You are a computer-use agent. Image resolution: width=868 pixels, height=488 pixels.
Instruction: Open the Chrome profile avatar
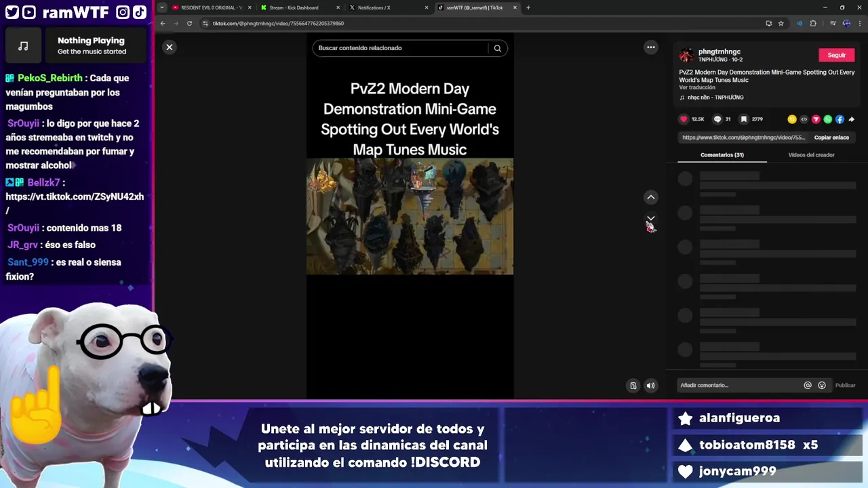(846, 23)
